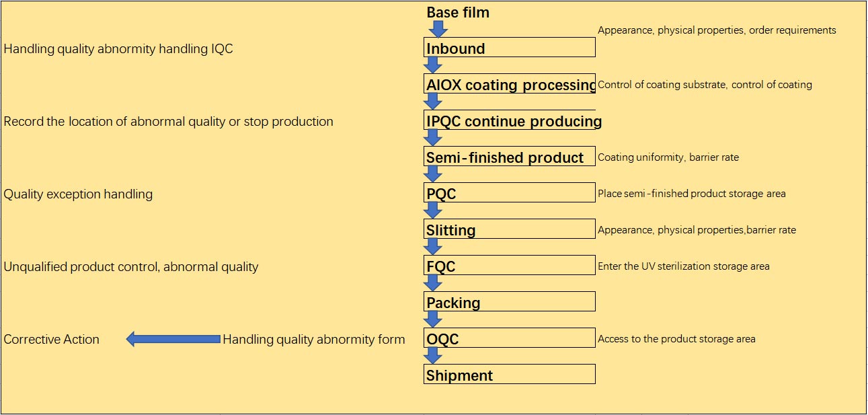Click the arrow below Base film

pyautogui.click(x=438, y=29)
